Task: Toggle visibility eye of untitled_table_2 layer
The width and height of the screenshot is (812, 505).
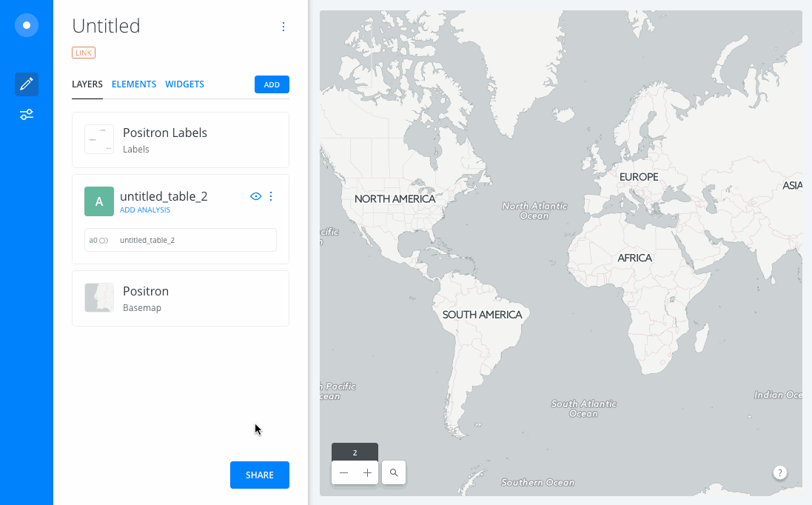Action: (256, 196)
